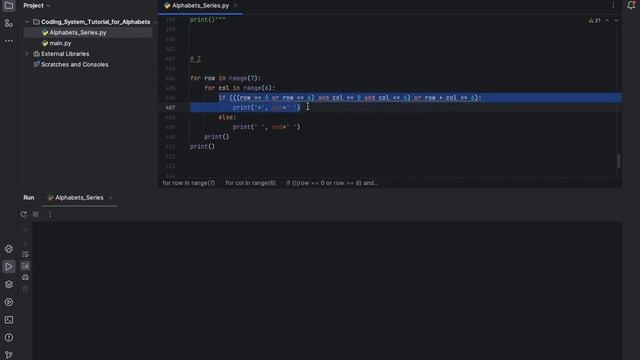Open the Problems tool window icon

(x=9, y=338)
